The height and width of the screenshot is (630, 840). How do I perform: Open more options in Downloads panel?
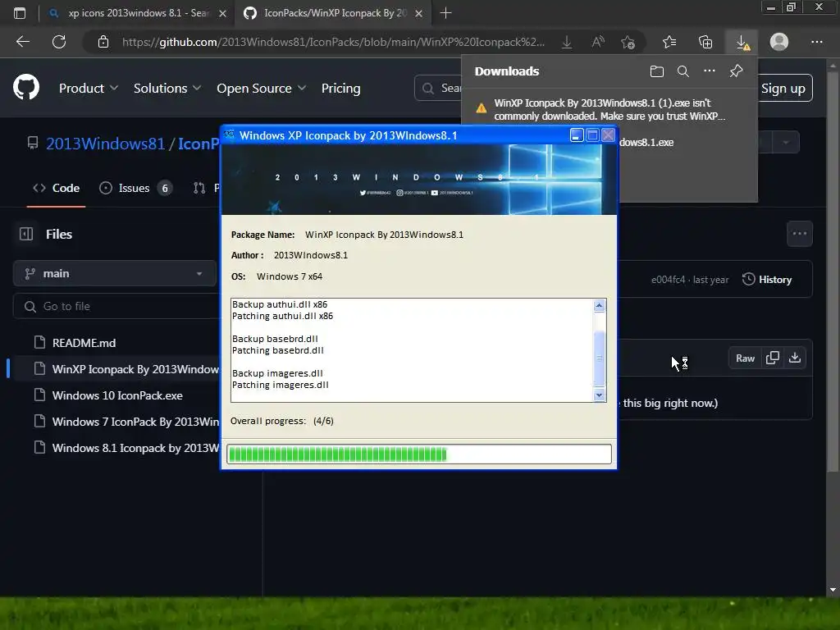pyautogui.click(x=710, y=71)
